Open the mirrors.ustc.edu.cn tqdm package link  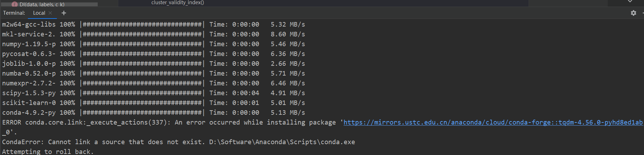point(493,122)
